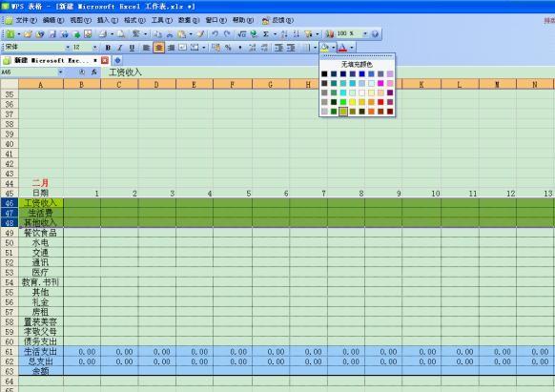Click the font color 'A' icon
Screen dimensions: 555x392
click(x=342, y=48)
